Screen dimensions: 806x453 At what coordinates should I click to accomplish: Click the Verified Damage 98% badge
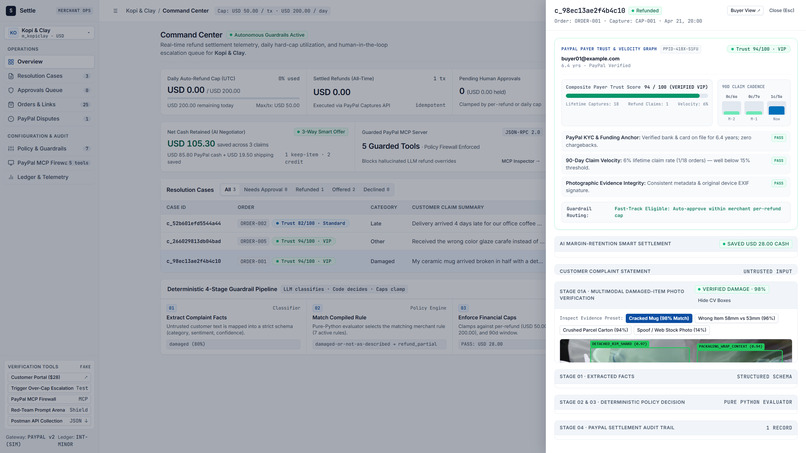[x=731, y=289]
